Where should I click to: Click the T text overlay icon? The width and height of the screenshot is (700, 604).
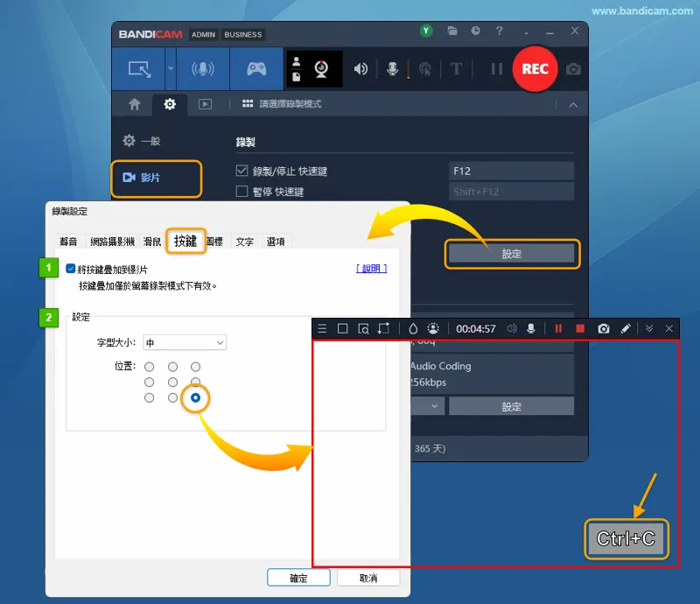coord(456,69)
